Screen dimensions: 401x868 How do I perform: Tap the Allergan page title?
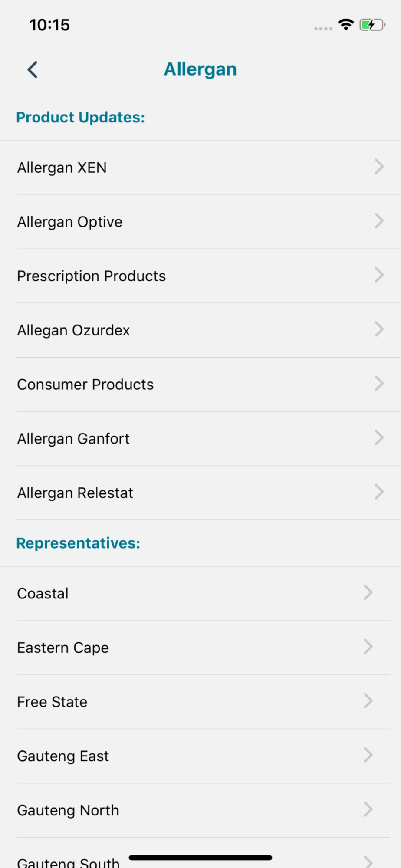(200, 69)
